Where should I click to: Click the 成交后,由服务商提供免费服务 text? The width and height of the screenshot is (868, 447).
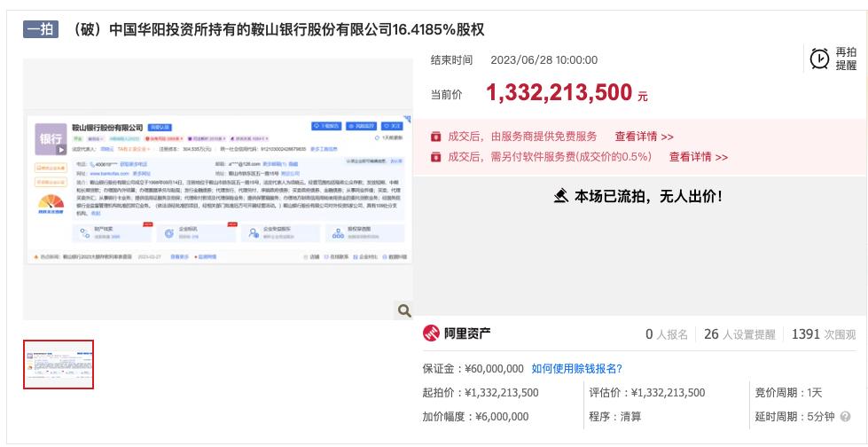click(522, 137)
